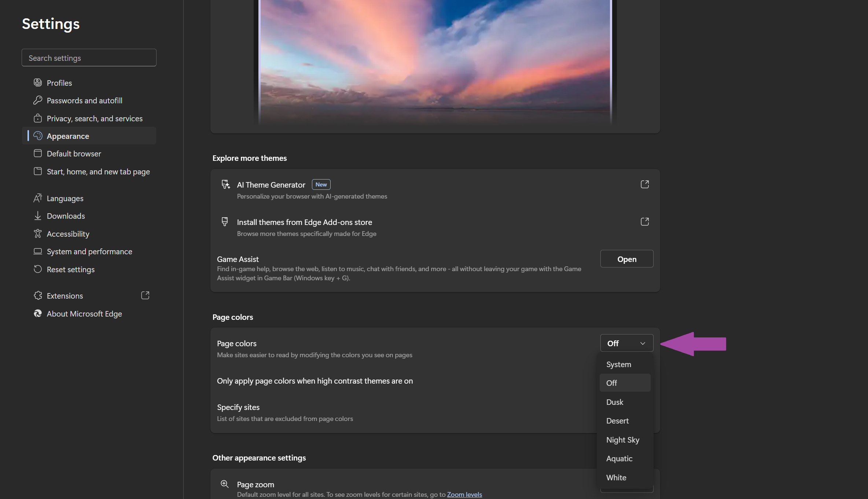Select the Aquatic page color option

(619, 458)
